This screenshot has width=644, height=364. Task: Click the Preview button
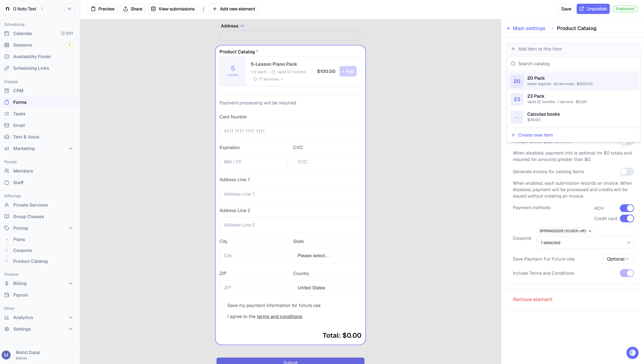[x=103, y=9]
